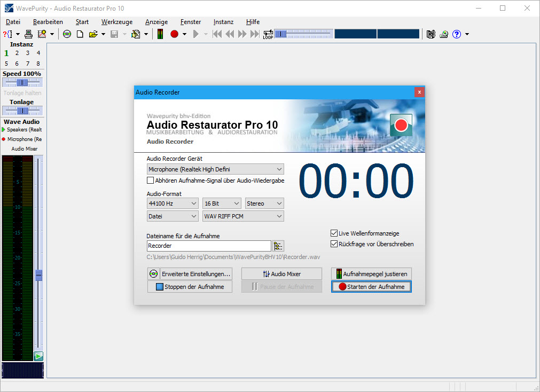Open the Stereo channel dropdown

point(264,203)
